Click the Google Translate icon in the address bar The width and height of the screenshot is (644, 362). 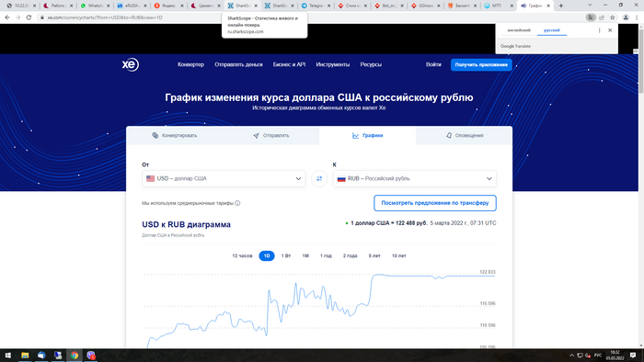pyautogui.click(x=591, y=17)
